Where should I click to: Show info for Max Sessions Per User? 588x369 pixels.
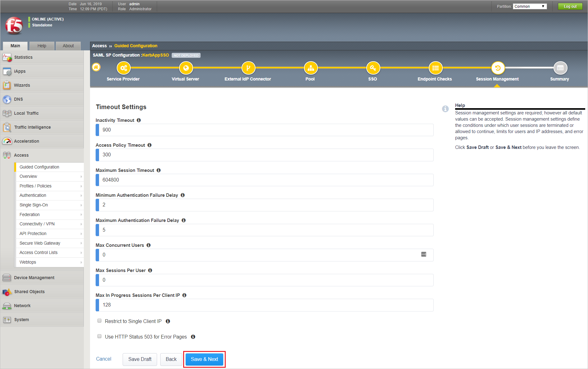(150, 270)
